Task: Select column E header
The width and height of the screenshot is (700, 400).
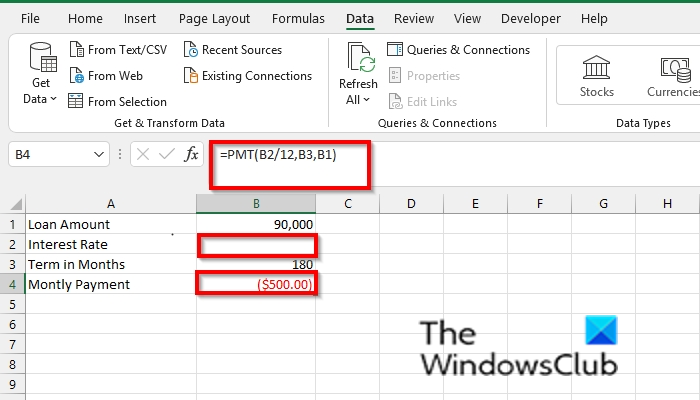Action: tap(475, 204)
